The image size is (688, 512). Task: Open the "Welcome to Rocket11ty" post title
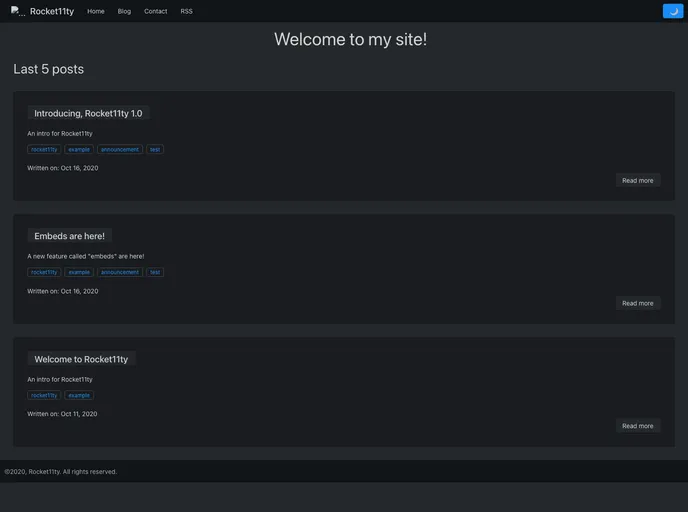point(81,359)
